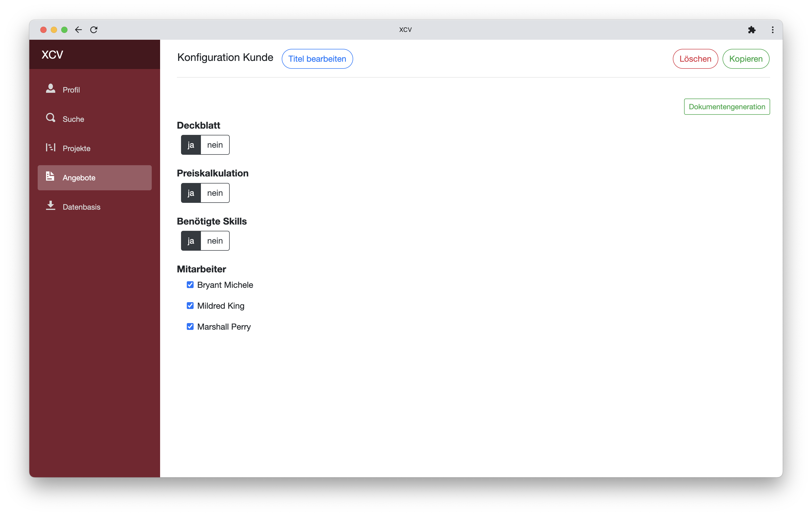
Task: Select the Angebote menu item
Action: (x=95, y=177)
